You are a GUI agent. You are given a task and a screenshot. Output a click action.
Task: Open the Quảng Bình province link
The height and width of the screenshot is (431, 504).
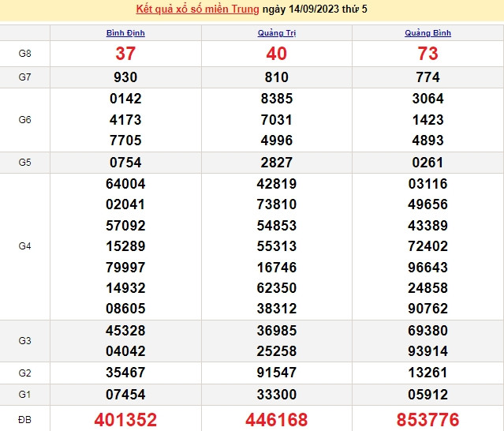[x=427, y=33]
